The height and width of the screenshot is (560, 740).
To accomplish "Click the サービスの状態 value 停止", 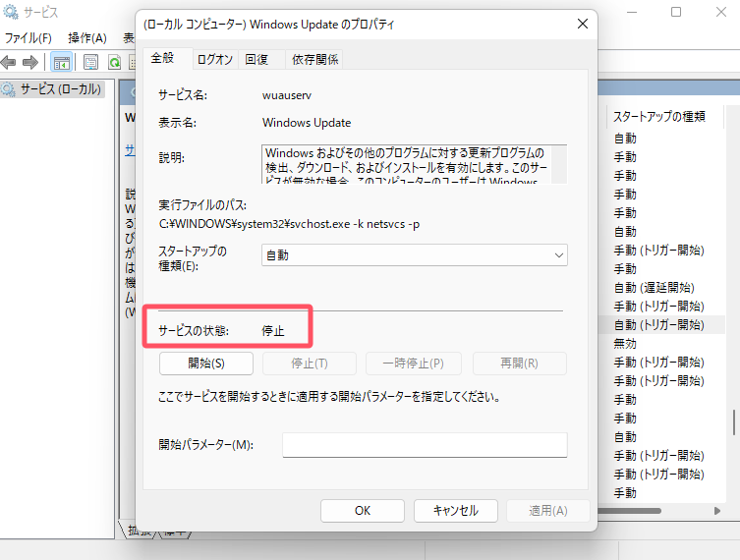I will click(x=273, y=331).
